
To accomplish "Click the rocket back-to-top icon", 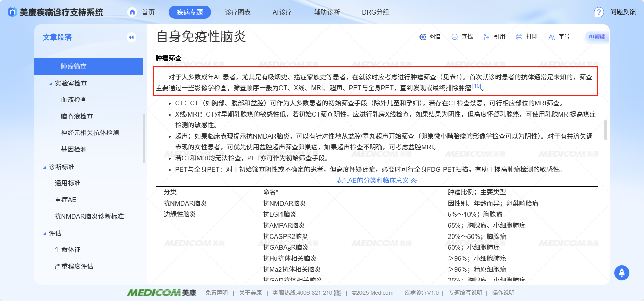I will pyautogui.click(x=622, y=273).
